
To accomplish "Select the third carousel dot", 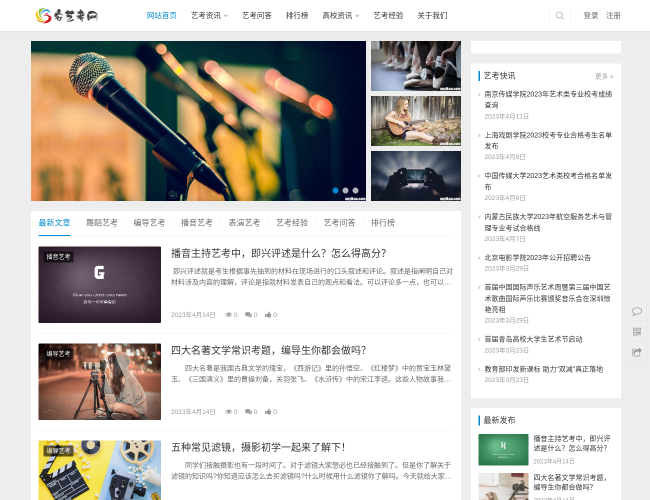I will [x=355, y=190].
